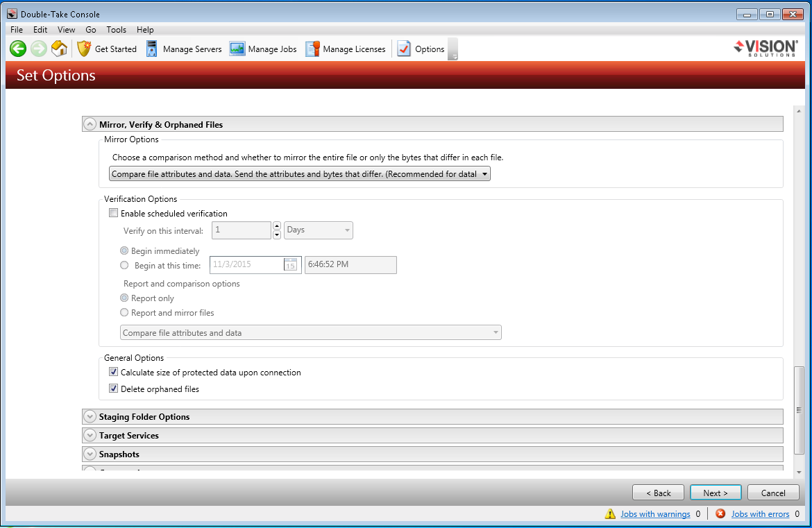Screen dimensions: 812x528
Task: Collapse Mirror, Verify & Orphaned Files section
Action: [x=90, y=124]
